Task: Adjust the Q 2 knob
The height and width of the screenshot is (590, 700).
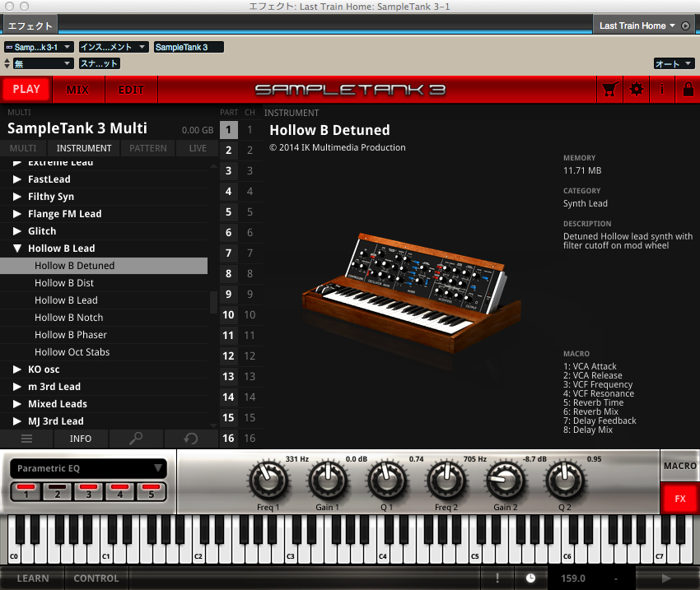Action: (565, 481)
